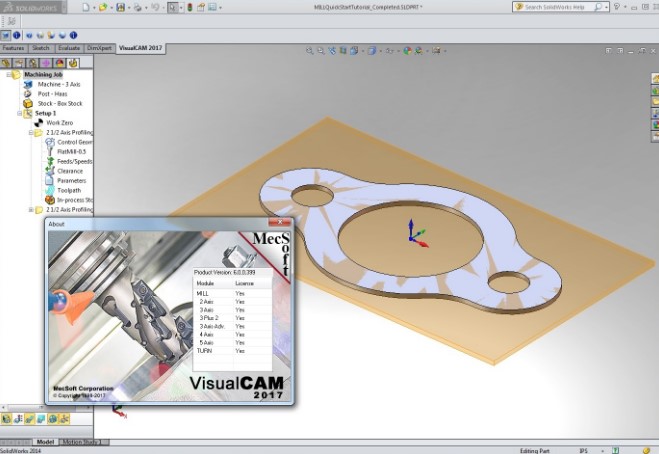Select Work Zero in the tree
Image resolution: width=659 pixels, height=454 pixels.
(60, 123)
